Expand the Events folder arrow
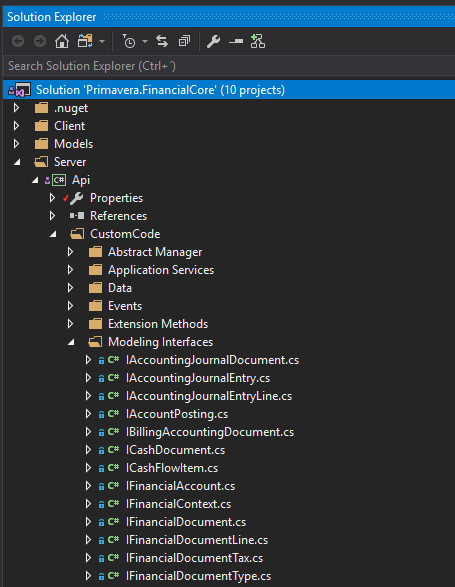455x587 pixels. pos(70,305)
